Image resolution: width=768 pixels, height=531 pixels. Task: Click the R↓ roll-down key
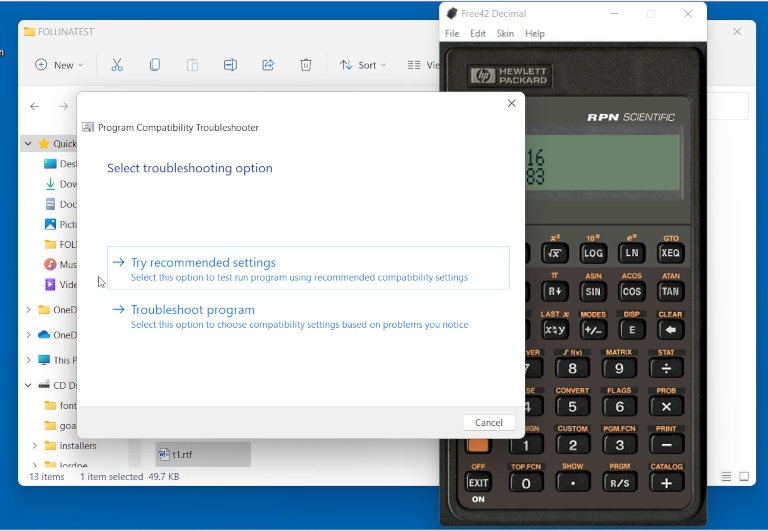tap(554, 291)
